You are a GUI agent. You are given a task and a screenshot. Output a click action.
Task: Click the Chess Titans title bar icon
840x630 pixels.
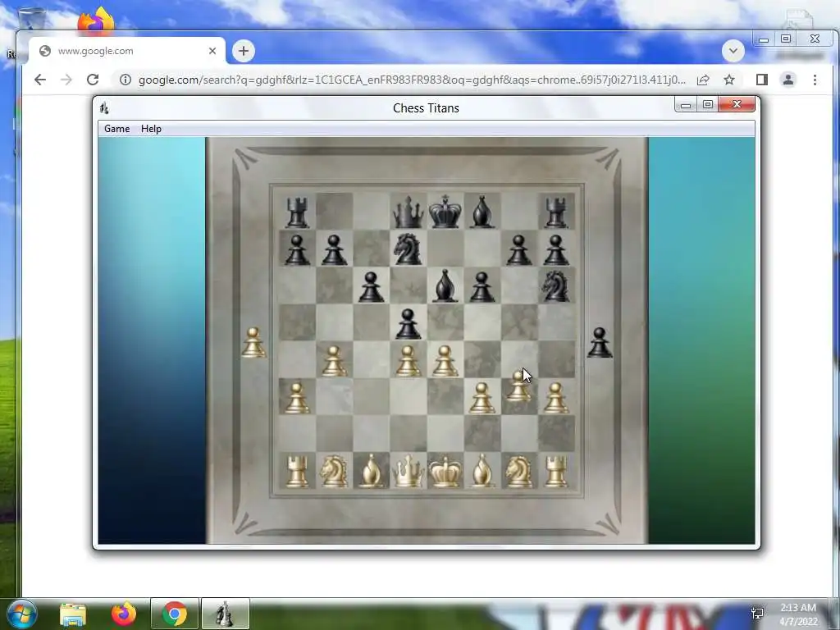coord(104,108)
